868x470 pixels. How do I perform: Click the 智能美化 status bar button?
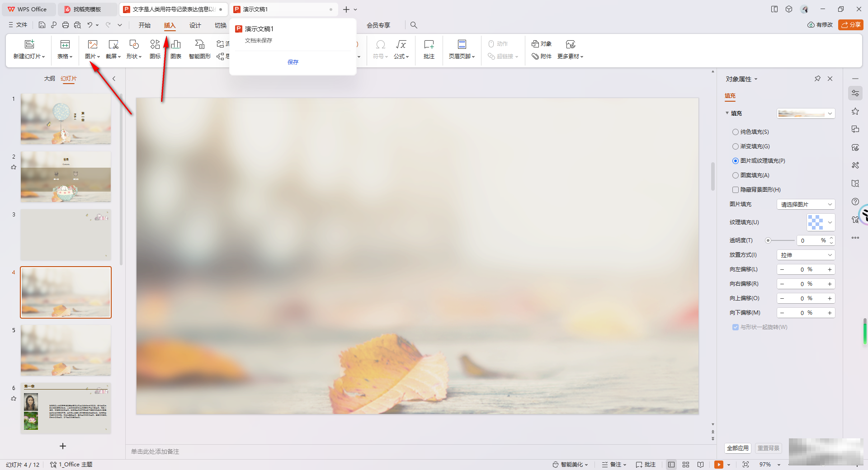[x=570, y=465]
